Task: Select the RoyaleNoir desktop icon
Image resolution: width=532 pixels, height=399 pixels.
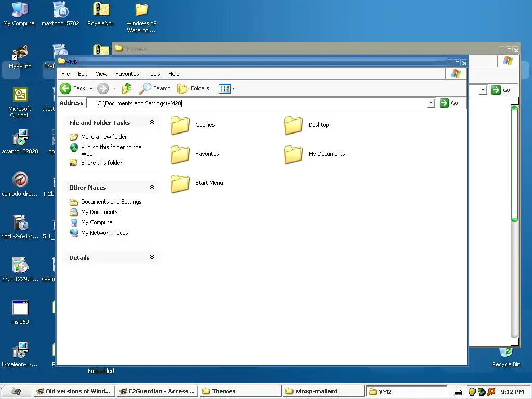Action: 101,14
